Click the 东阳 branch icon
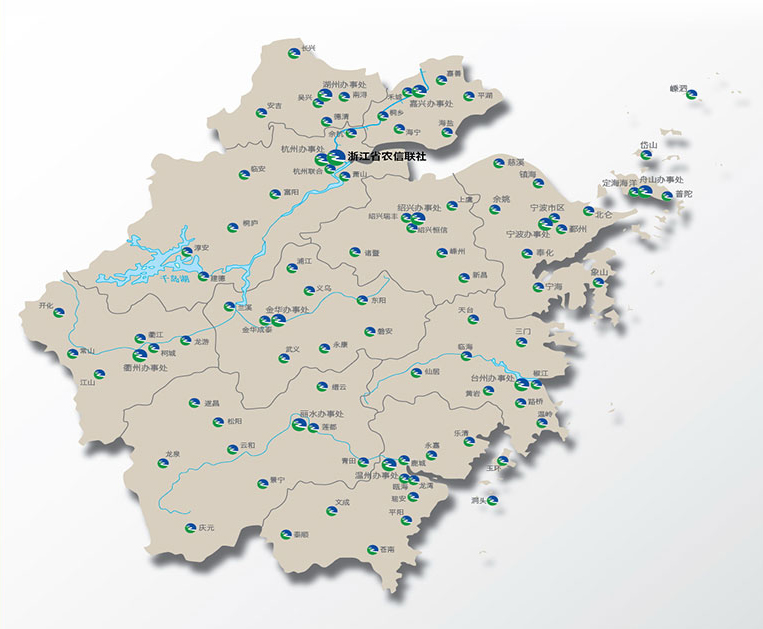 pyautogui.click(x=362, y=300)
